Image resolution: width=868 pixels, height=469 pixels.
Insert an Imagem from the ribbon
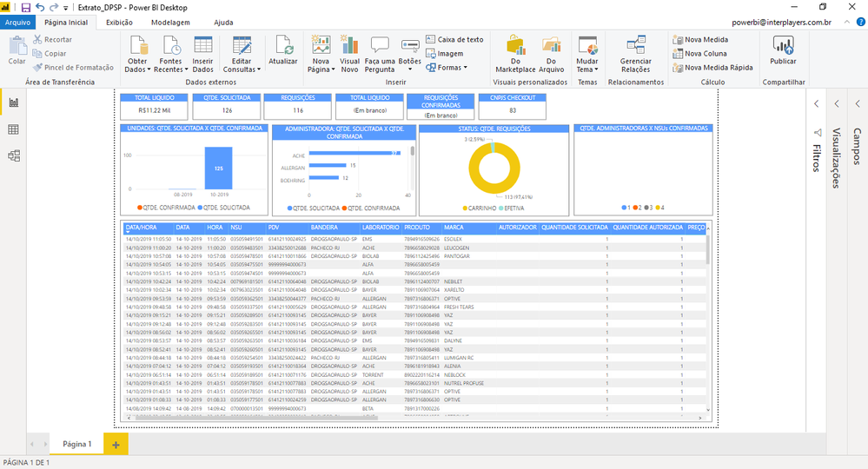(445, 53)
